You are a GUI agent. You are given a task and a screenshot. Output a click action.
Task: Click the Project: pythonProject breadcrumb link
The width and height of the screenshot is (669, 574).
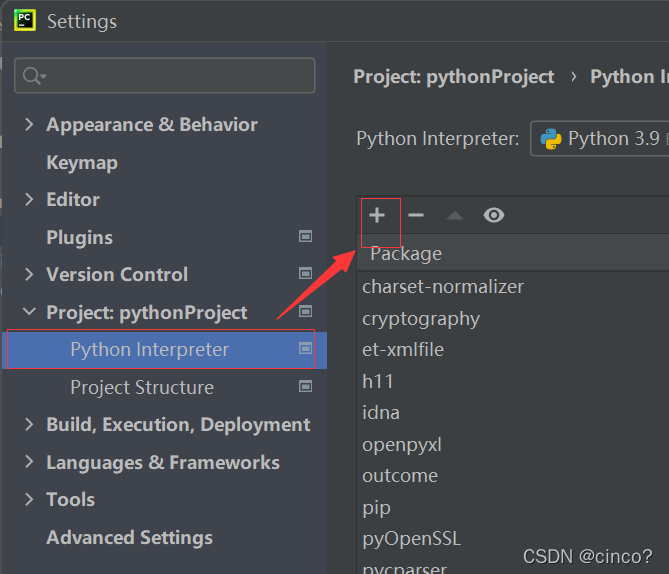point(454,77)
